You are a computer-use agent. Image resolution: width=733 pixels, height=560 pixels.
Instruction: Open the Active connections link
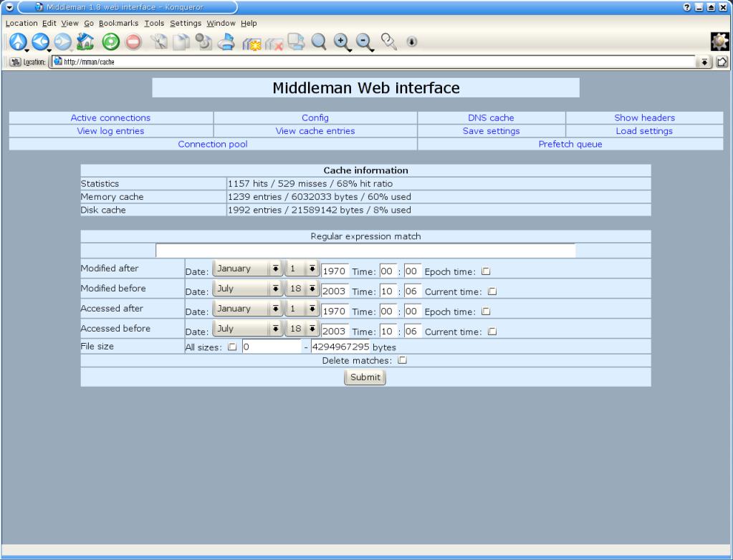[111, 117]
